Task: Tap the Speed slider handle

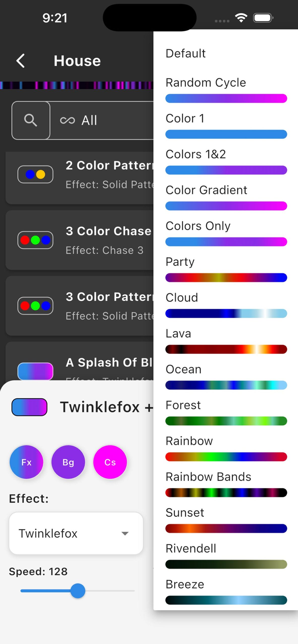Action: pyautogui.click(x=78, y=591)
